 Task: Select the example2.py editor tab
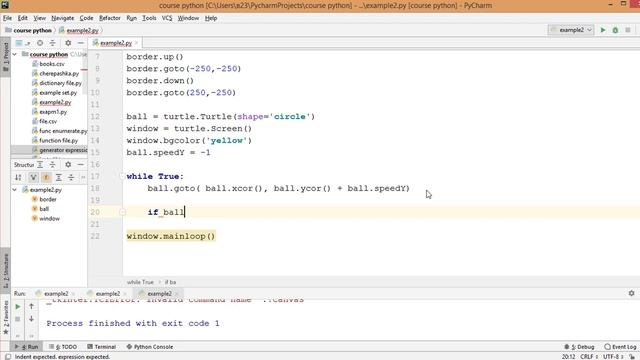pos(116,43)
